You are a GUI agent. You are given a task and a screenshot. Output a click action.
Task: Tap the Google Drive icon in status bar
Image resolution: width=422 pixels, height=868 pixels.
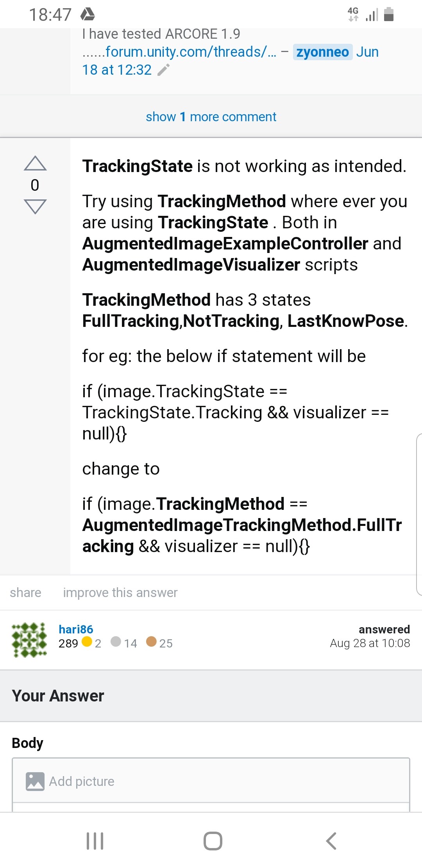coord(88,14)
